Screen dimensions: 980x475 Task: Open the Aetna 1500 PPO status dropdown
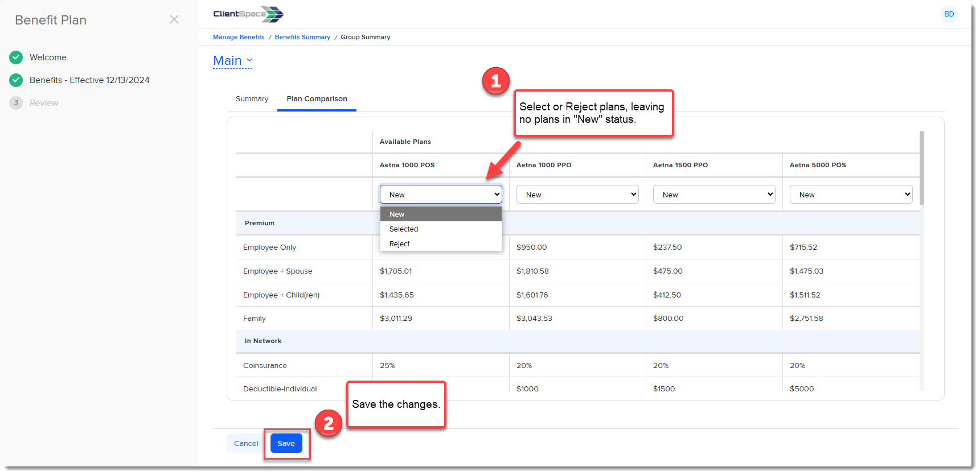tap(714, 195)
